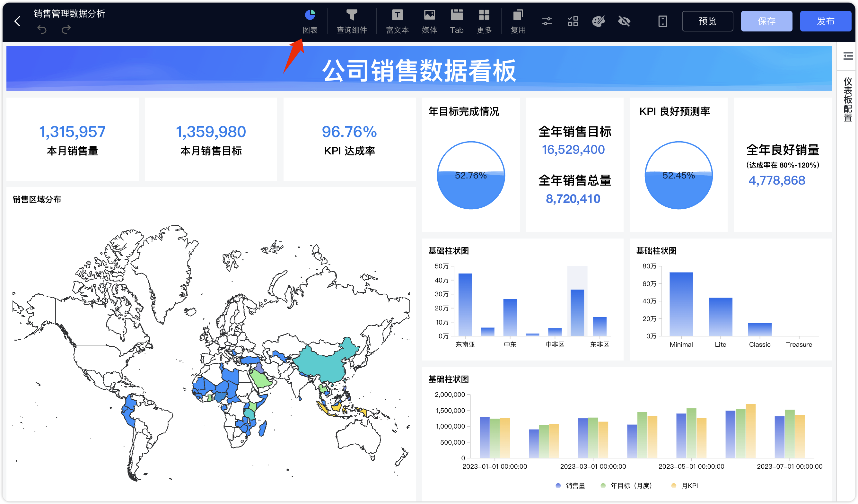The width and height of the screenshot is (858, 504).
Task: Open the sliders settings icon
Action: [x=547, y=22]
